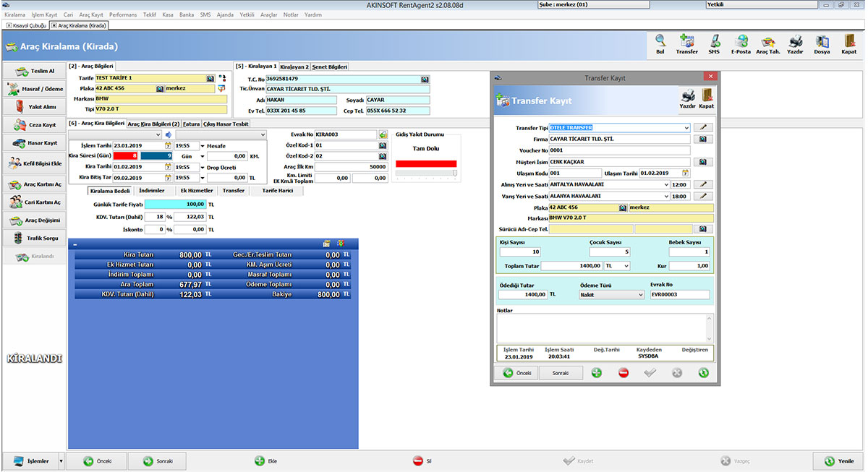Image resolution: width=868 pixels, height=472 pixels.
Task: Click the Teslim Al button
Action: pyautogui.click(x=34, y=71)
